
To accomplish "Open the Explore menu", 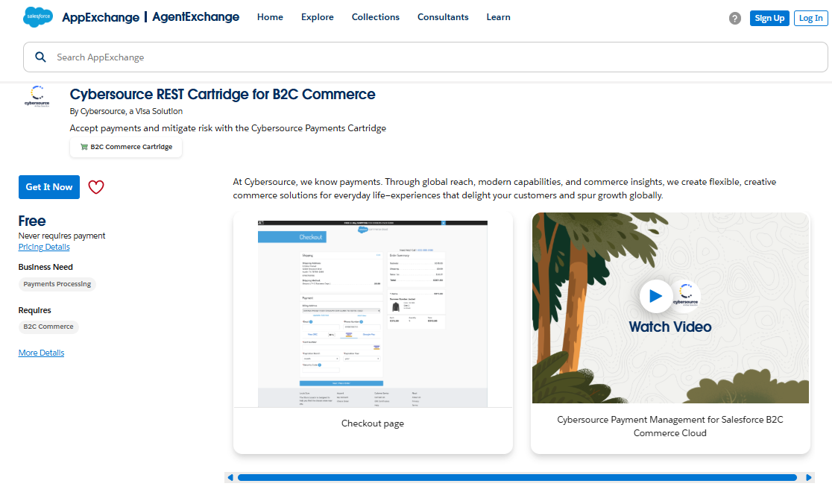I will [318, 17].
